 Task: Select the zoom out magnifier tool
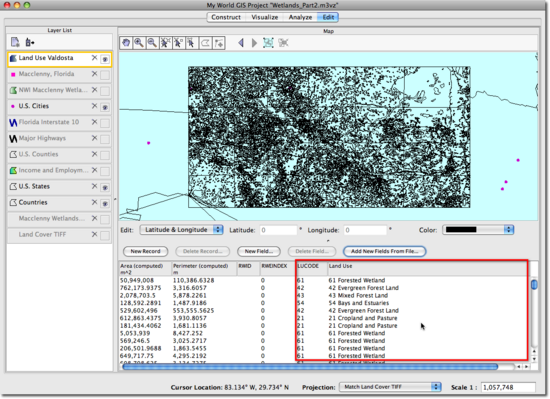click(x=152, y=43)
